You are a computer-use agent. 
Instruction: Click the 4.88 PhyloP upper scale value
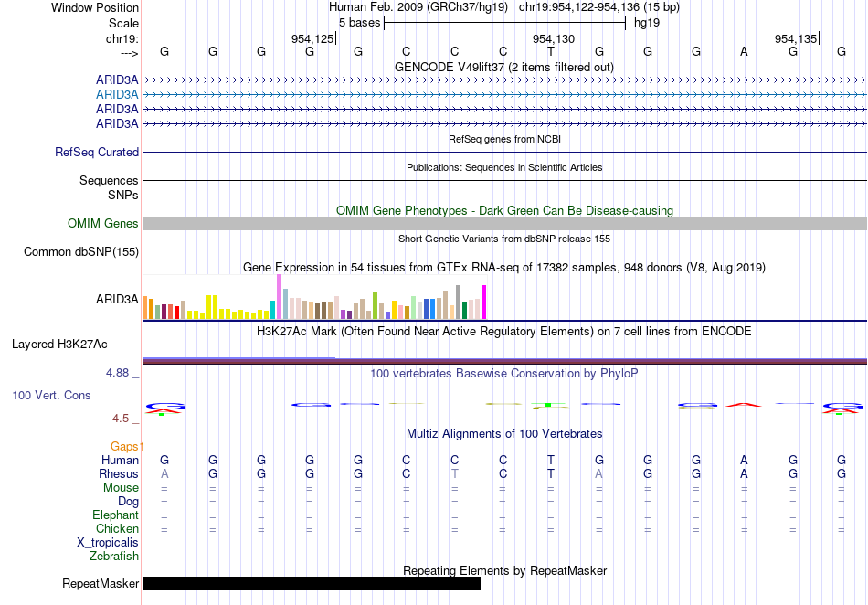[x=117, y=373]
